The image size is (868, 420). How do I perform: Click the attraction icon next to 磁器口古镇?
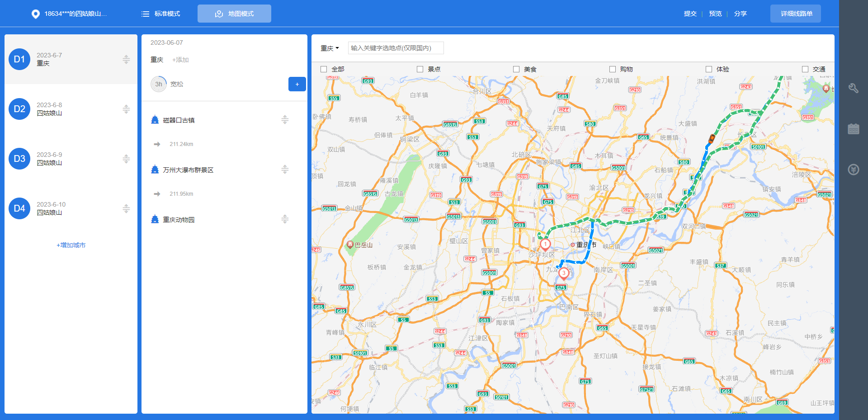click(x=155, y=120)
